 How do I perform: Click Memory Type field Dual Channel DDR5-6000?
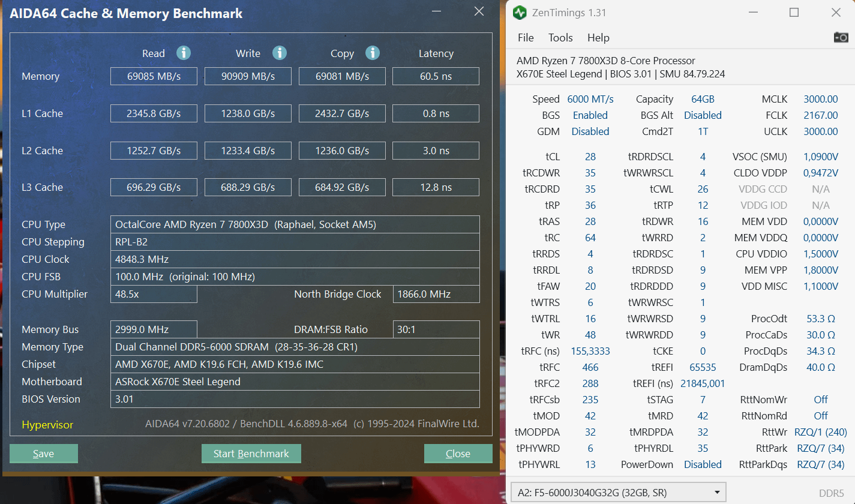[295, 347]
